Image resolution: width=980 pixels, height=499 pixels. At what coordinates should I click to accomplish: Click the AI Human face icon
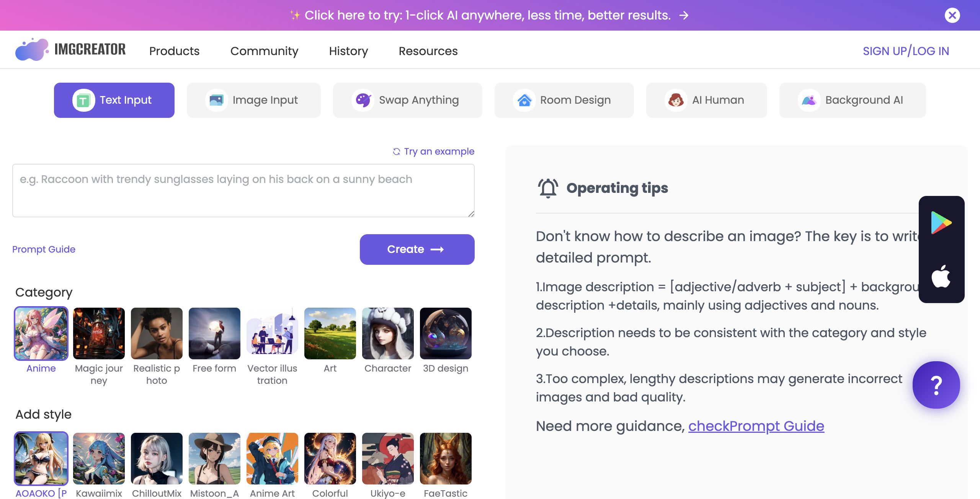[x=676, y=100]
